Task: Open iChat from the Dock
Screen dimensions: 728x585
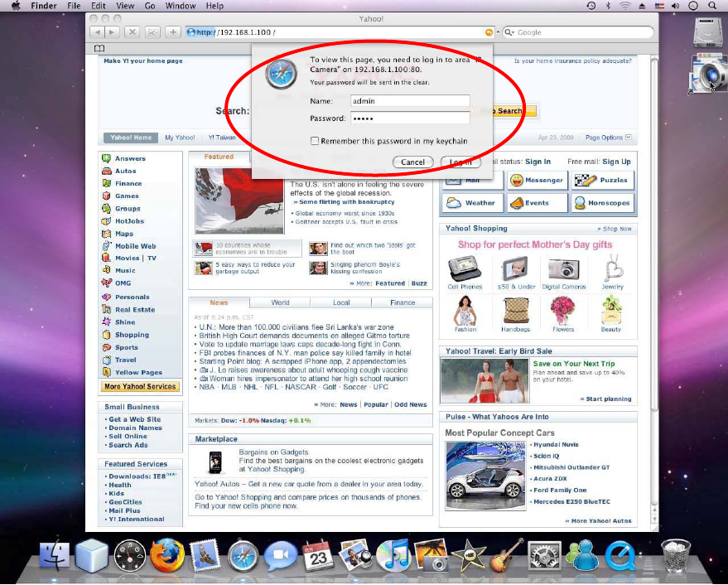Action: pos(281,556)
